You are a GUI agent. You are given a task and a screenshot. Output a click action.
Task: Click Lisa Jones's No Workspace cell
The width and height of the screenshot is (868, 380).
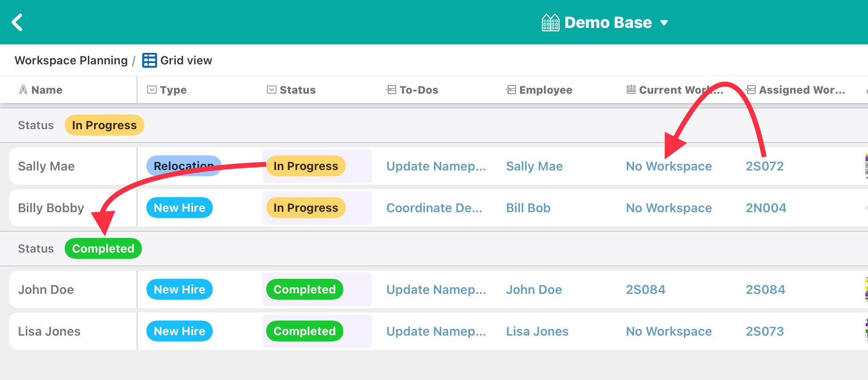pos(669,331)
